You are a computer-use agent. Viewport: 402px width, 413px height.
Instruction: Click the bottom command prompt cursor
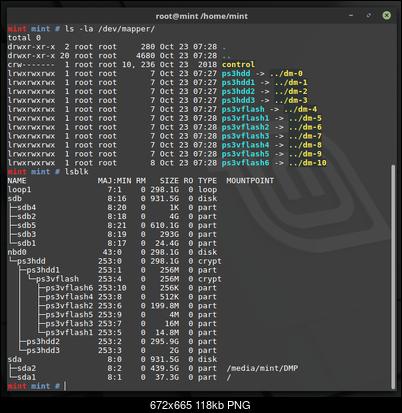(x=65, y=386)
